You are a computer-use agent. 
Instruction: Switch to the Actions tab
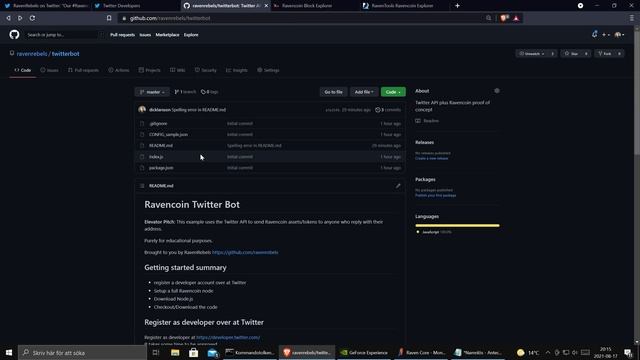pos(119,70)
